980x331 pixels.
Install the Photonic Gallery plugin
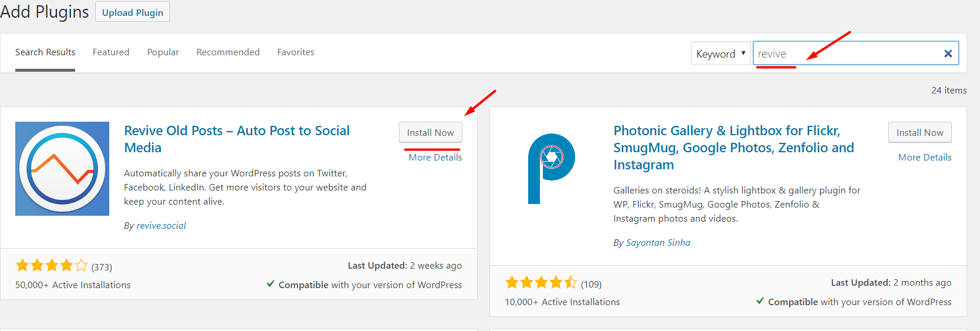(919, 132)
